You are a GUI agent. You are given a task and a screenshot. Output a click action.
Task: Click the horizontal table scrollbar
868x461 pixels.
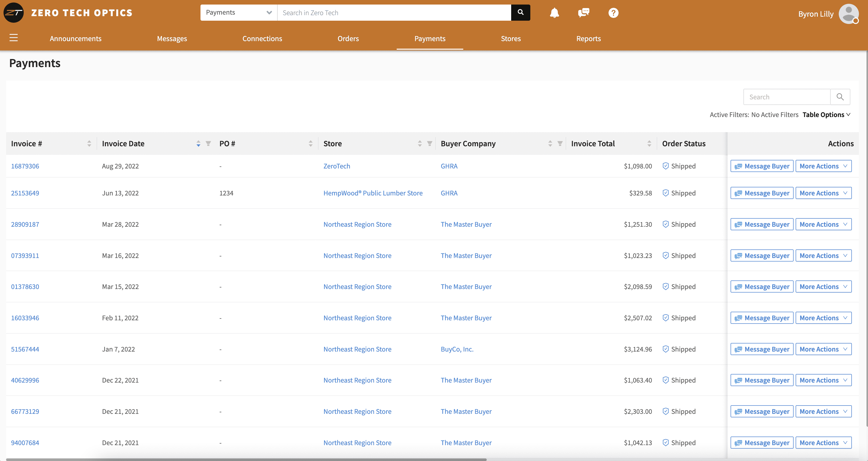(246, 459)
